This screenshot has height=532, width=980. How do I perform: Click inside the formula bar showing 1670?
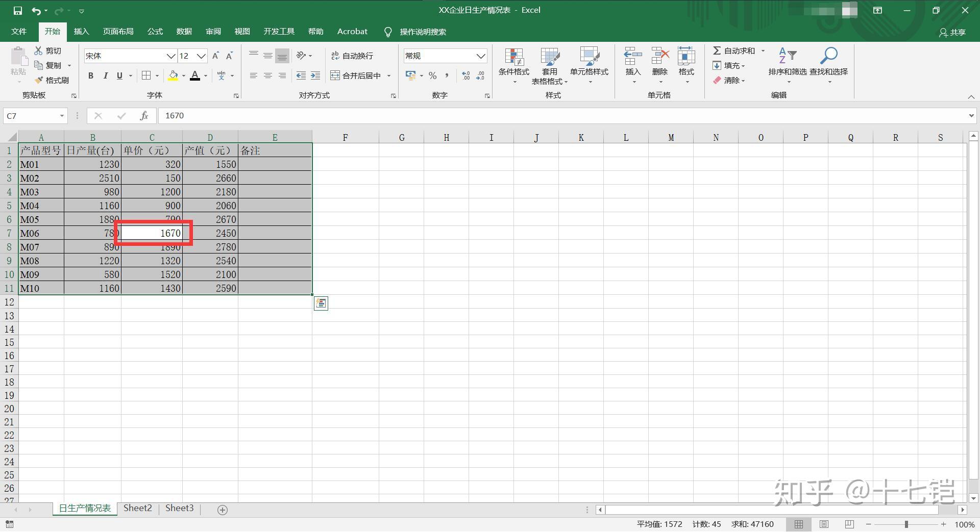[x=561, y=116]
